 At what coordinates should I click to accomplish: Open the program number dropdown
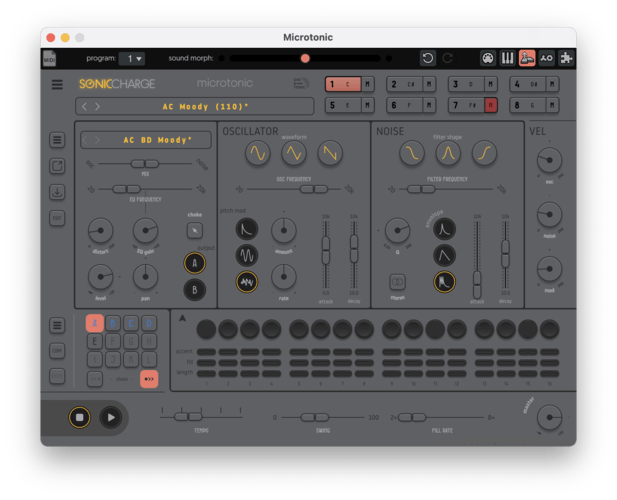pyautogui.click(x=132, y=59)
